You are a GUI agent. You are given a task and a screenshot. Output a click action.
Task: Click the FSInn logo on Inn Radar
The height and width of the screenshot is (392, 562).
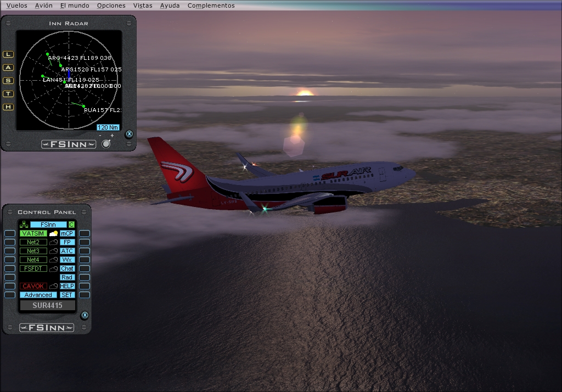pos(69,144)
